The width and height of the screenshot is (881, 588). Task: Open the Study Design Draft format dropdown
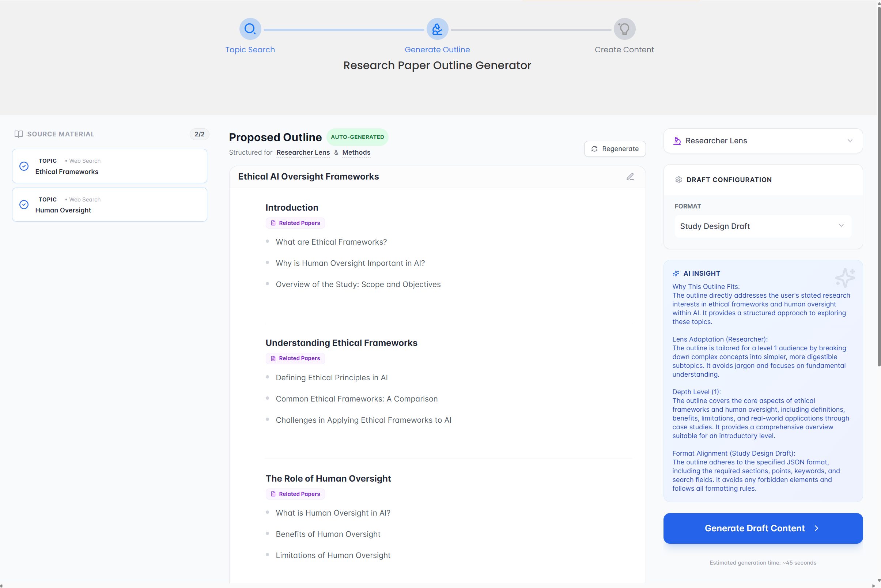pos(763,226)
